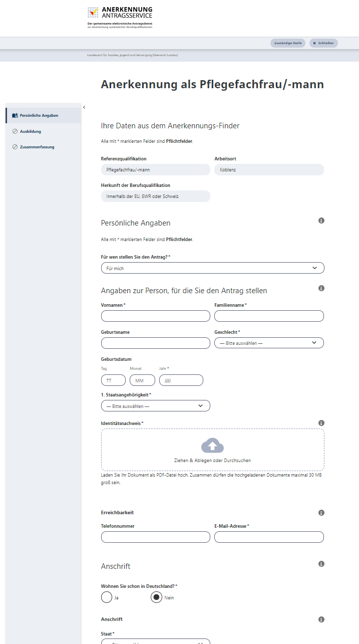359x644 pixels.
Task: Click the Schließen button
Action: click(x=323, y=43)
